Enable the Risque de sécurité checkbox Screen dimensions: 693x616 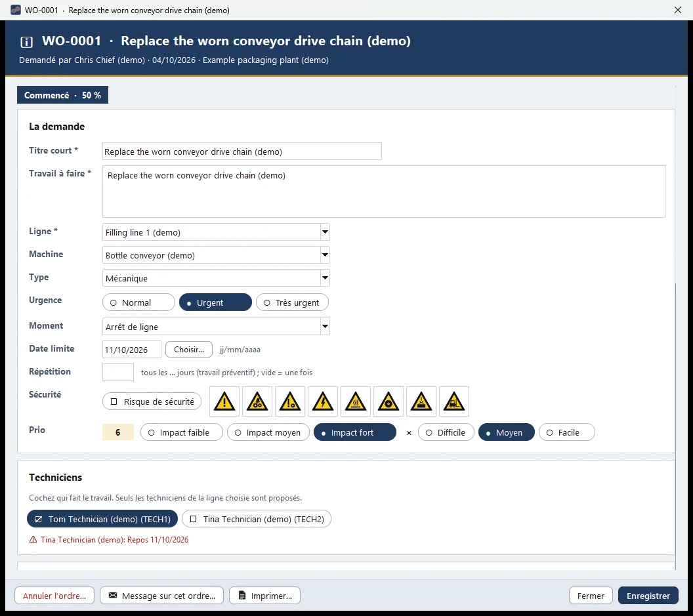point(152,401)
